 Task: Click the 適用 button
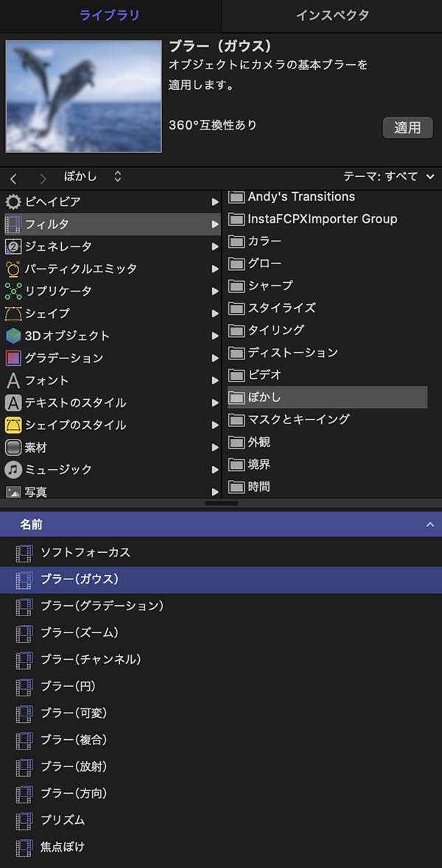pyautogui.click(x=407, y=128)
